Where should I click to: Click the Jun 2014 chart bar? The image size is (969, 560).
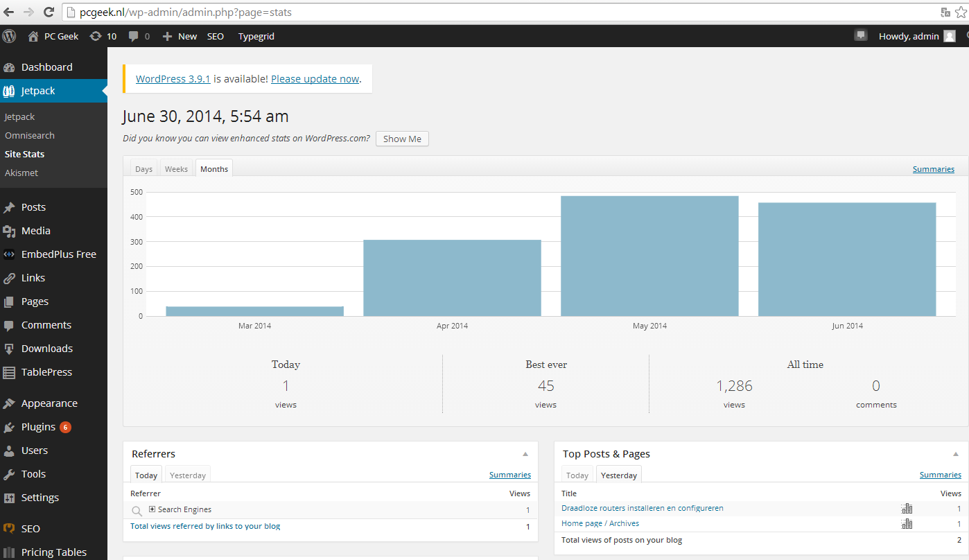[847, 259]
